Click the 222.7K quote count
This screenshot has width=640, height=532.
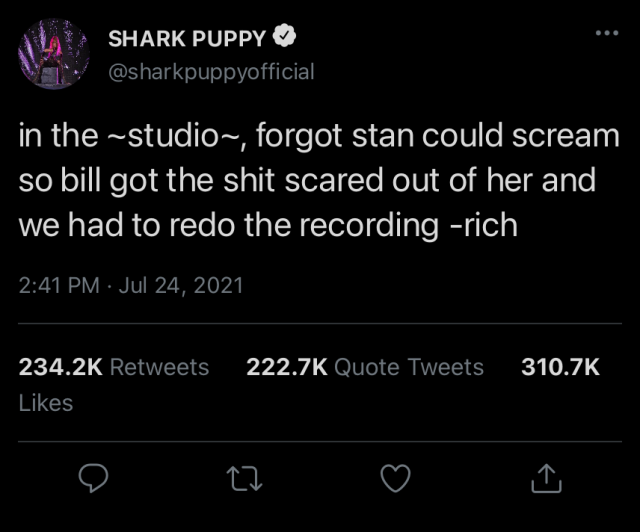point(287,367)
